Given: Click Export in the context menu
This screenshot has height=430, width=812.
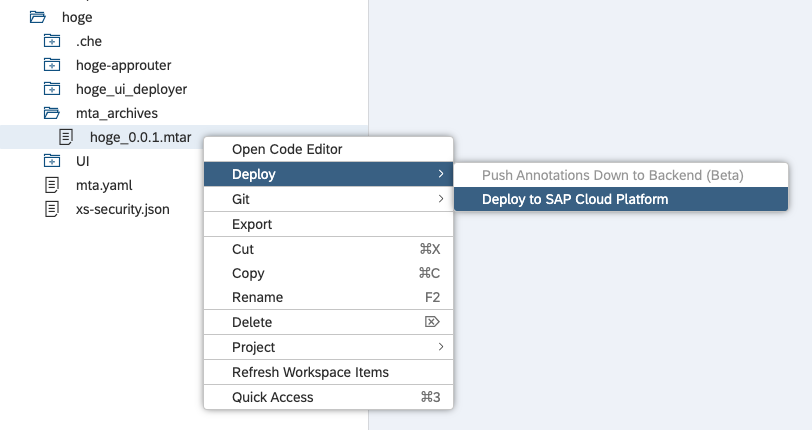Looking at the screenshot, I should pos(252,224).
